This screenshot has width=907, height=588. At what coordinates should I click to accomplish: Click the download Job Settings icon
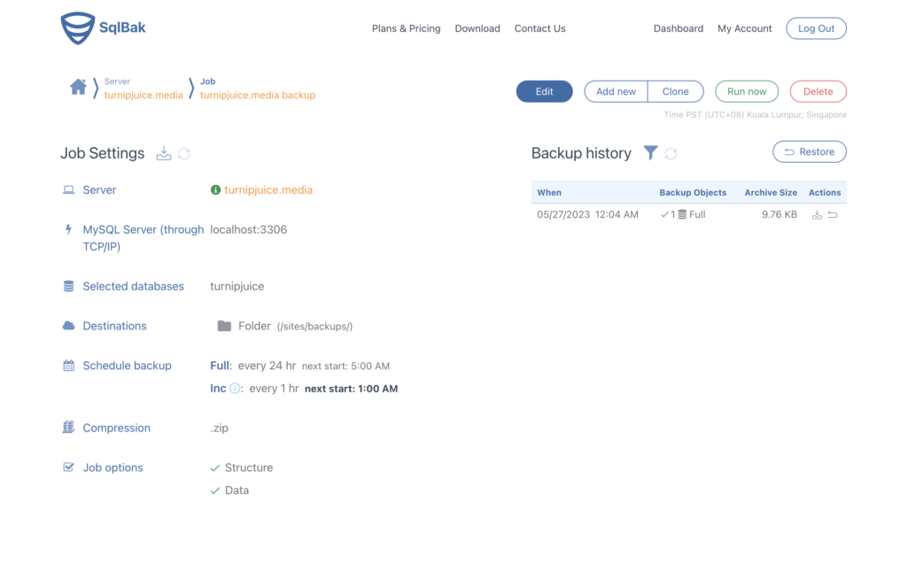[164, 153]
